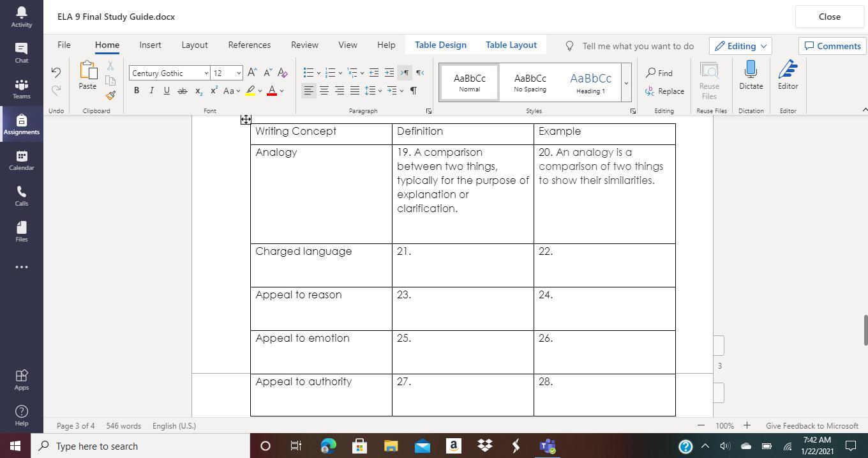Click the Replace button
868x458 pixels.
point(664,91)
